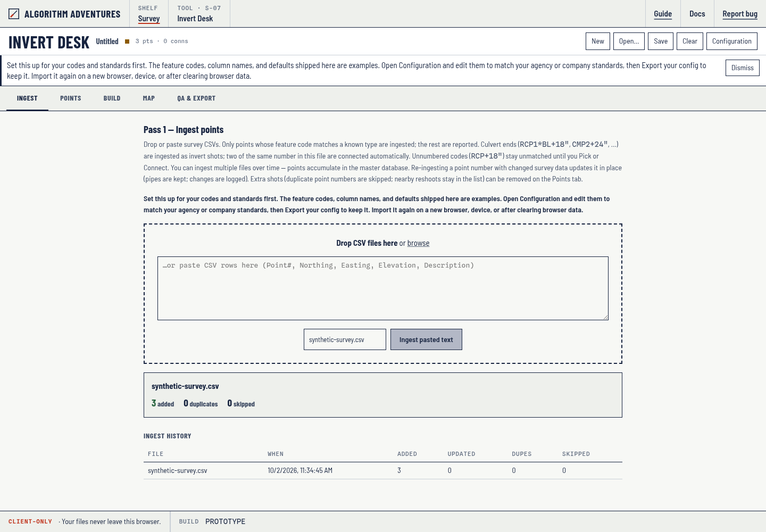Screen dimensions: 766x532
Task: Click the Clear button
Action: click(690, 41)
